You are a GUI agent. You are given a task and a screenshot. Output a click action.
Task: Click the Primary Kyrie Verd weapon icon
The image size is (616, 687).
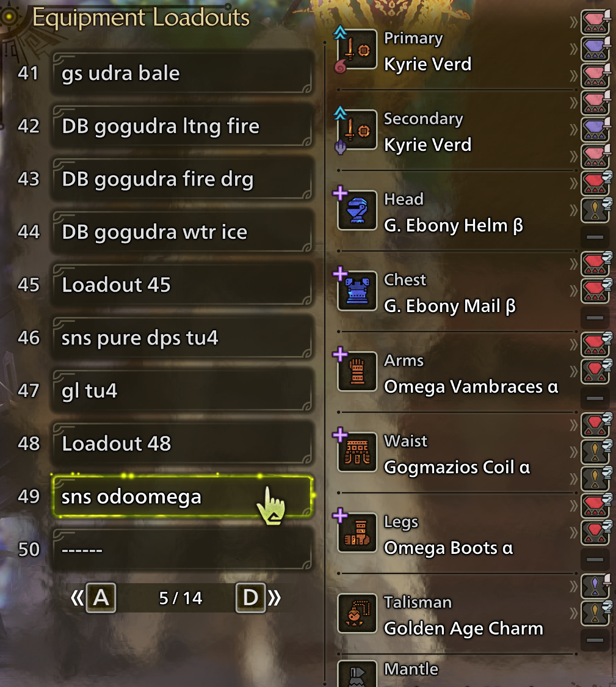pyautogui.click(x=357, y=49)
